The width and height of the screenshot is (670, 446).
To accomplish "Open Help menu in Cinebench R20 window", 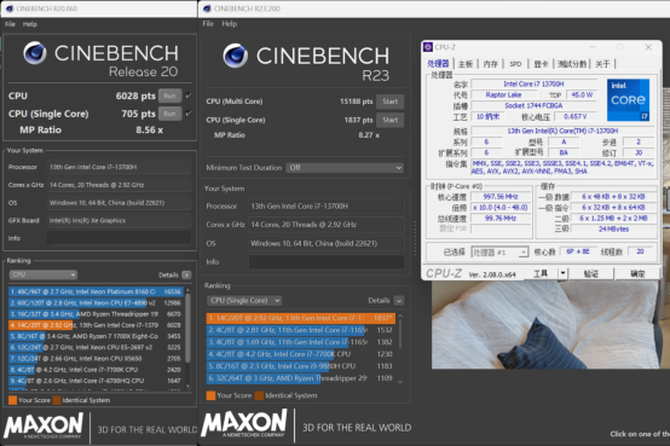I will coord(30,24).
